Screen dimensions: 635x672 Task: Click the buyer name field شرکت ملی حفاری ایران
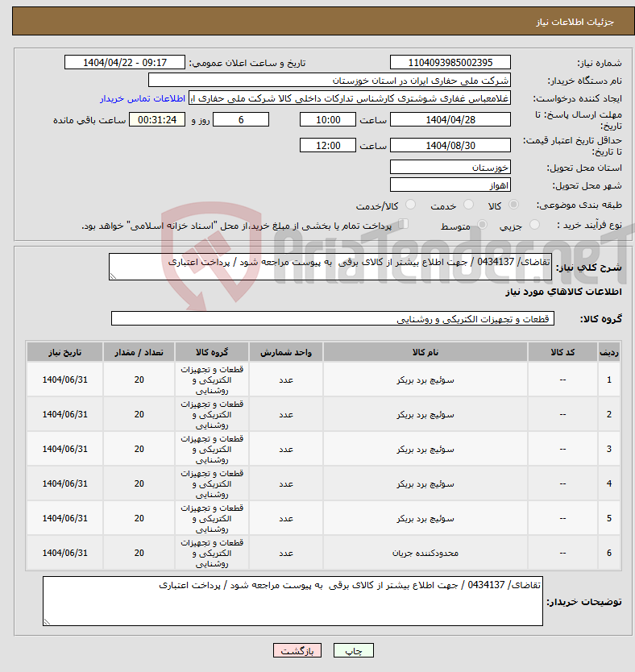(330, 81)
